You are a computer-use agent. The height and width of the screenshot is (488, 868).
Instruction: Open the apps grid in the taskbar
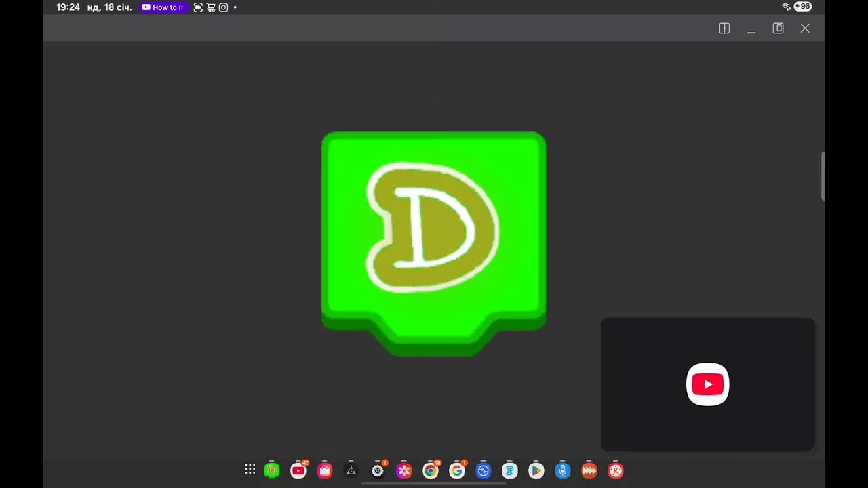click(250, 470)
